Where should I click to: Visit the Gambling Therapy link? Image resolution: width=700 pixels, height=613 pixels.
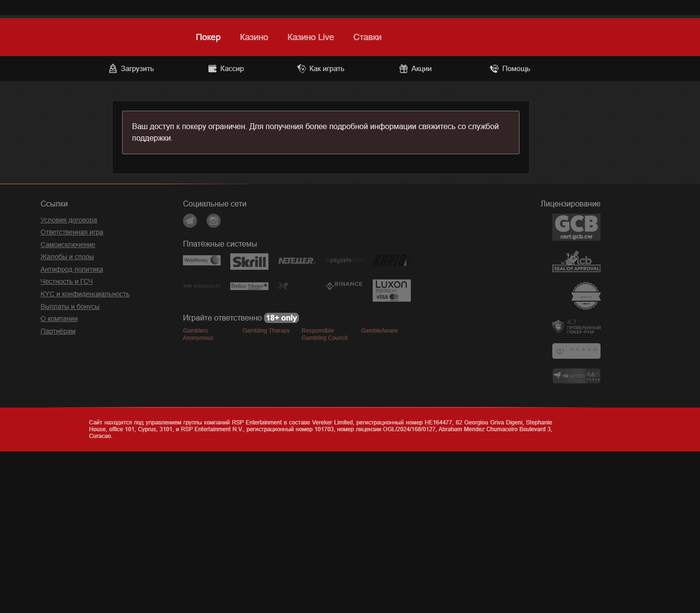pos(266,331)
